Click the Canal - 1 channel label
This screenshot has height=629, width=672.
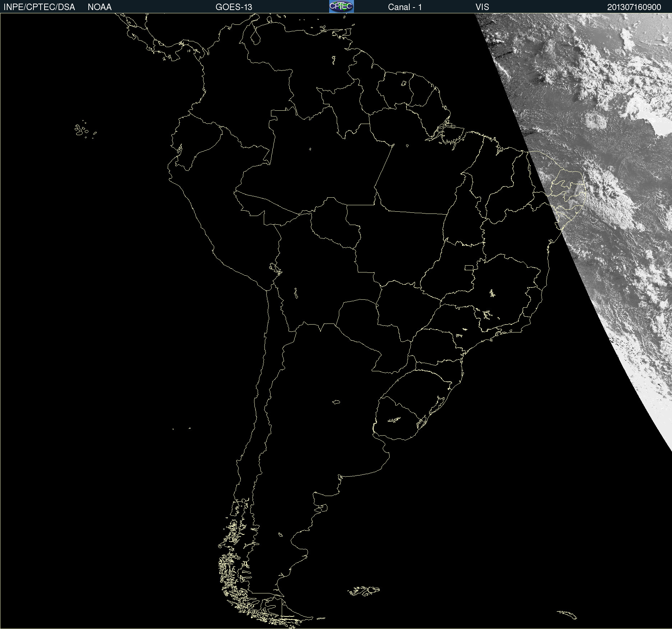pos(405,7)
